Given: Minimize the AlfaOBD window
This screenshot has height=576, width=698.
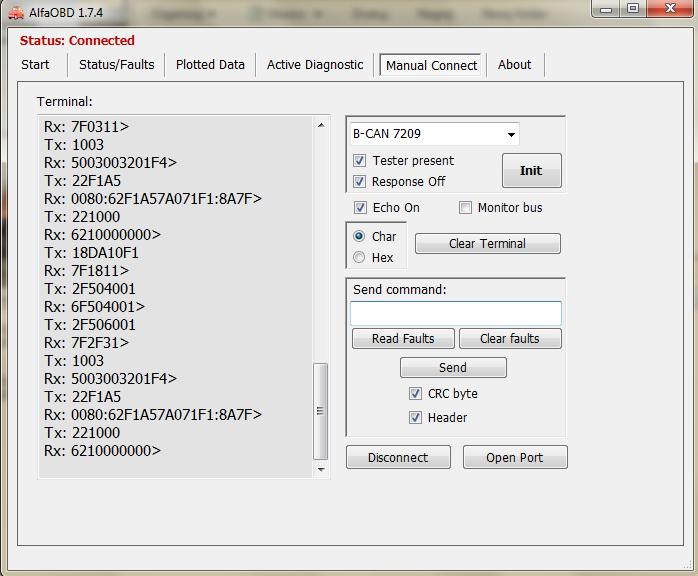Looking at the screenshot, I should coord(606,9).
